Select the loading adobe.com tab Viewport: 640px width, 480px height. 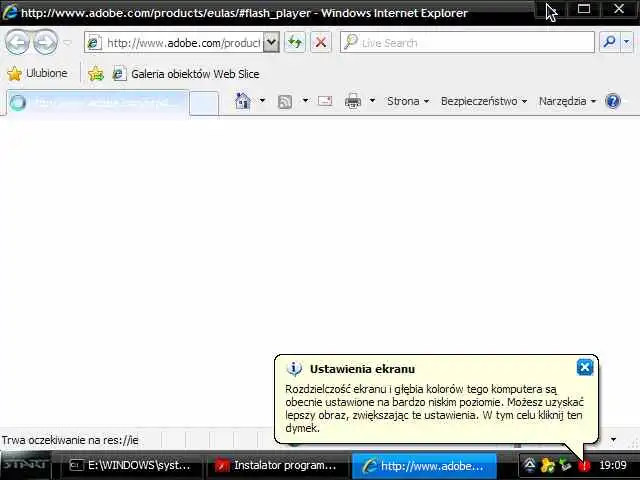pos(98,102)
